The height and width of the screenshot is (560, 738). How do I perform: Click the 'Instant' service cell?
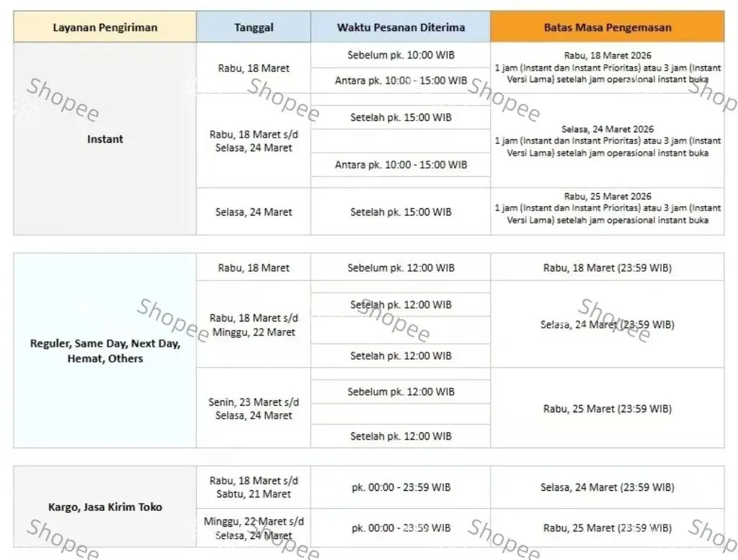[105, 139]
